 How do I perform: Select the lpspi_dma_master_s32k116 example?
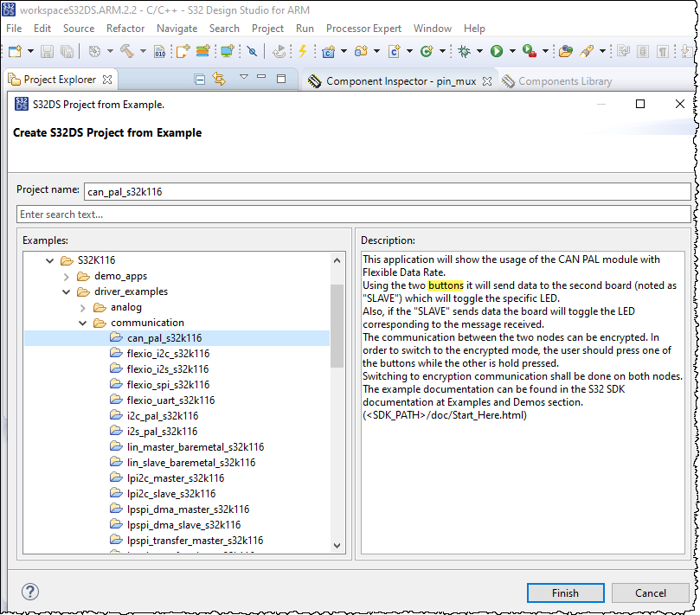188,509
